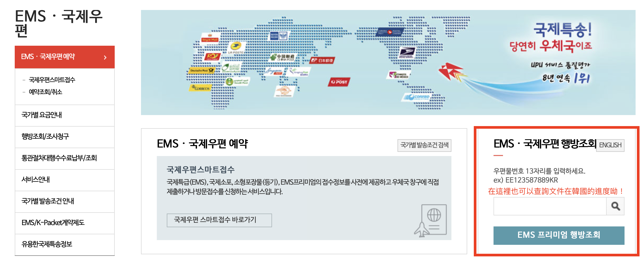The image size is (644, 259).
Task: Open the EMS·국제우편 예약 sidebar menu
Action: pos(65,57)
